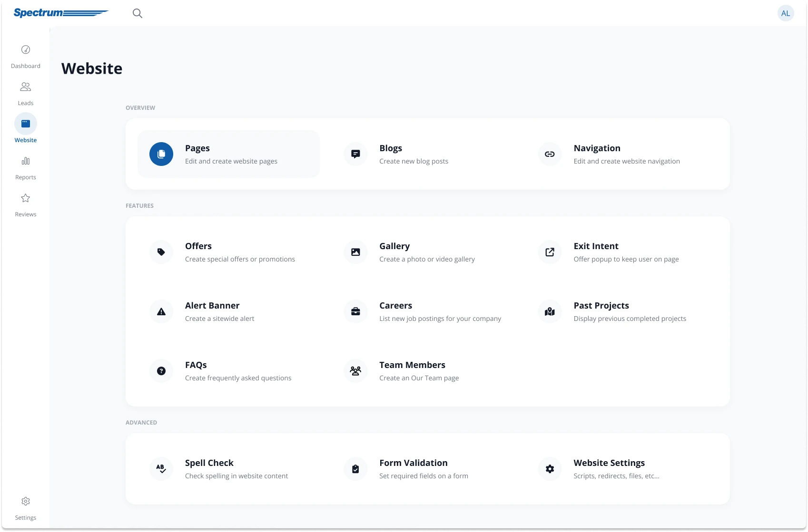The width and height of the screenshot is (808, 532).
Task: Switch to Reports in the sidebar
Action: [26, 167]
